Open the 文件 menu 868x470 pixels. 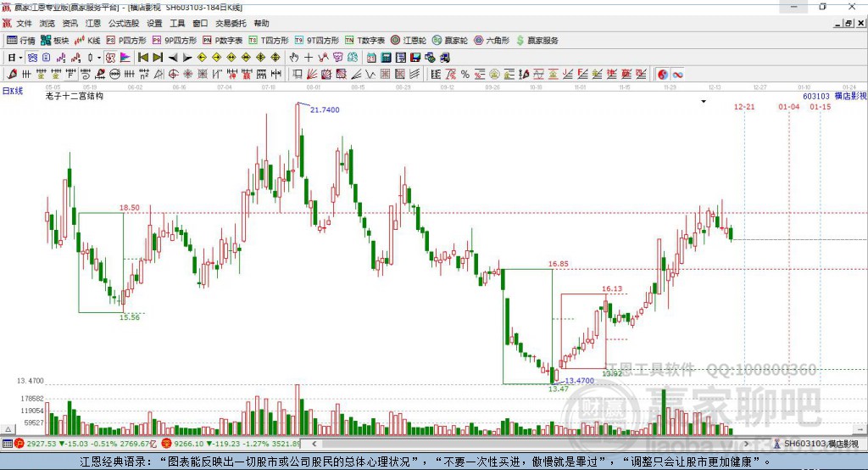24,23
